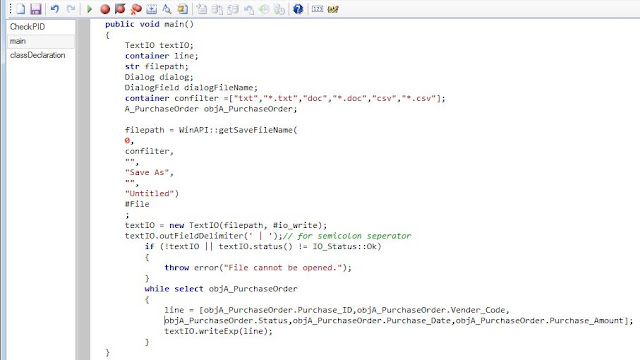This screenshot has width=640, height=360.
Task: Run the code with the green Go arrow
Action: point(89,9)
